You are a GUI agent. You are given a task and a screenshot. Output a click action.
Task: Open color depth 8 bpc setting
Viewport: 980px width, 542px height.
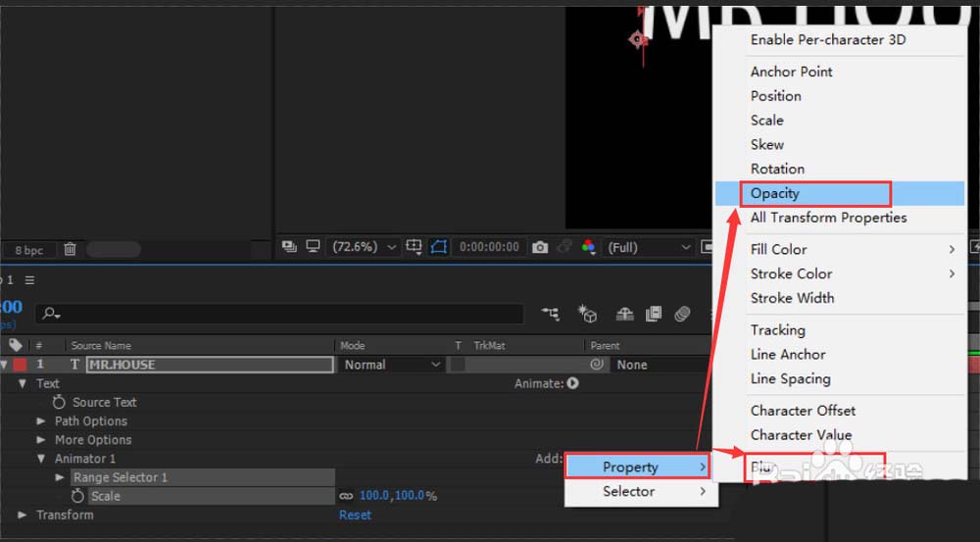(x=28, y=250)
